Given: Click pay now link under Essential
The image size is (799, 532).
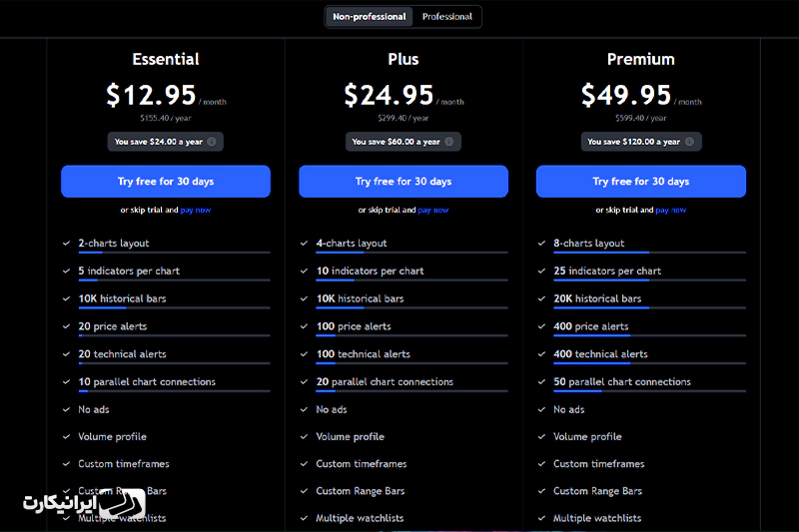Looking at the screenshot, I should (196, 210).
